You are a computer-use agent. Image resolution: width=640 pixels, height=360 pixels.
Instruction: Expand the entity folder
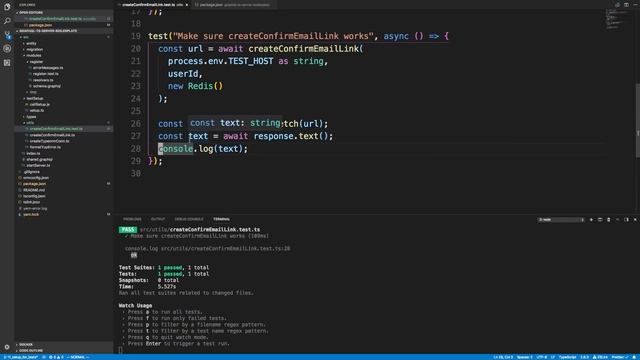[31, 43]
